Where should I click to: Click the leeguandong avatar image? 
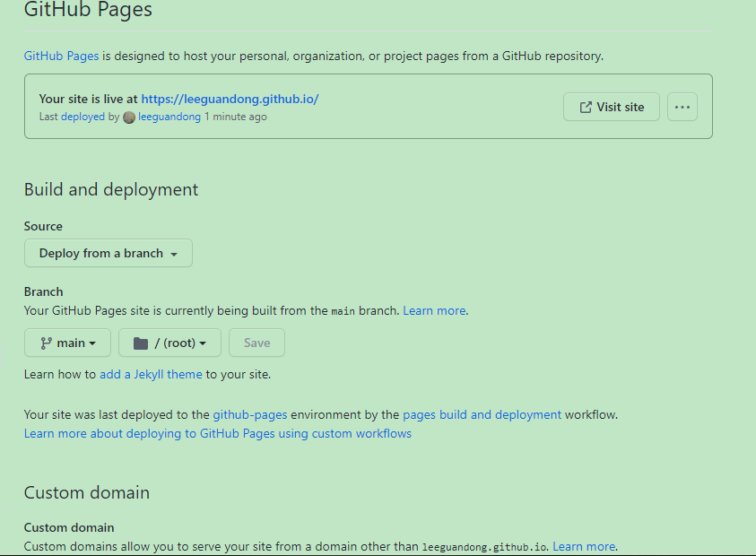pos(129,117)
